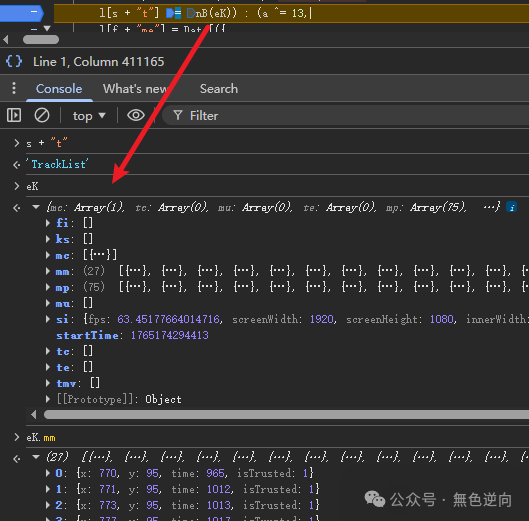Switch to the Search tab
The width and height of the screenshot is (529, 521).
219,89
